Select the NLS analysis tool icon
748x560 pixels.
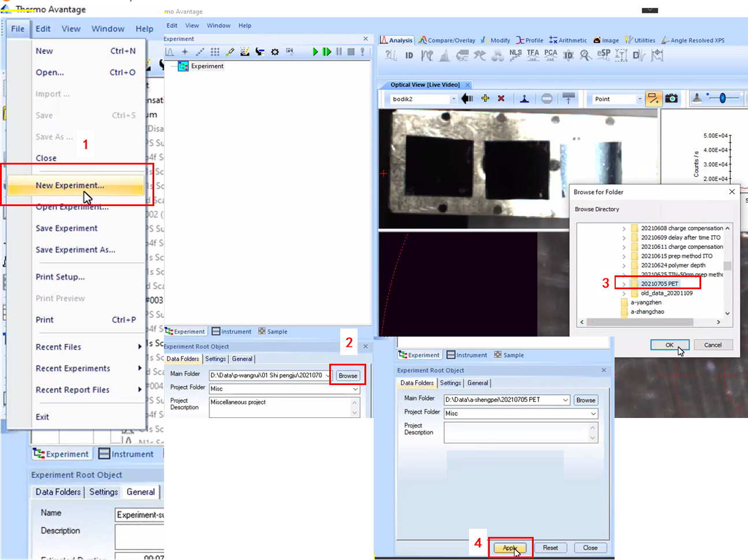coord(515,55)
